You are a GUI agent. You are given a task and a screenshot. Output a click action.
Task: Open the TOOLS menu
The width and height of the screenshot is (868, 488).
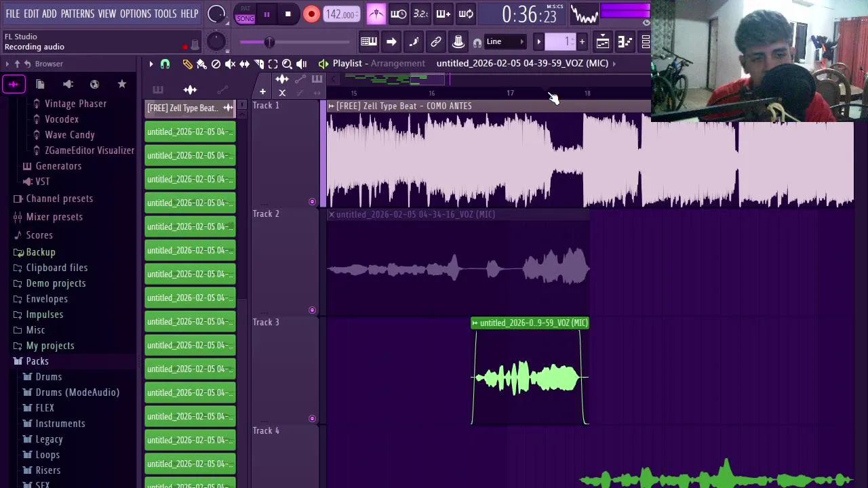(165, 14)
